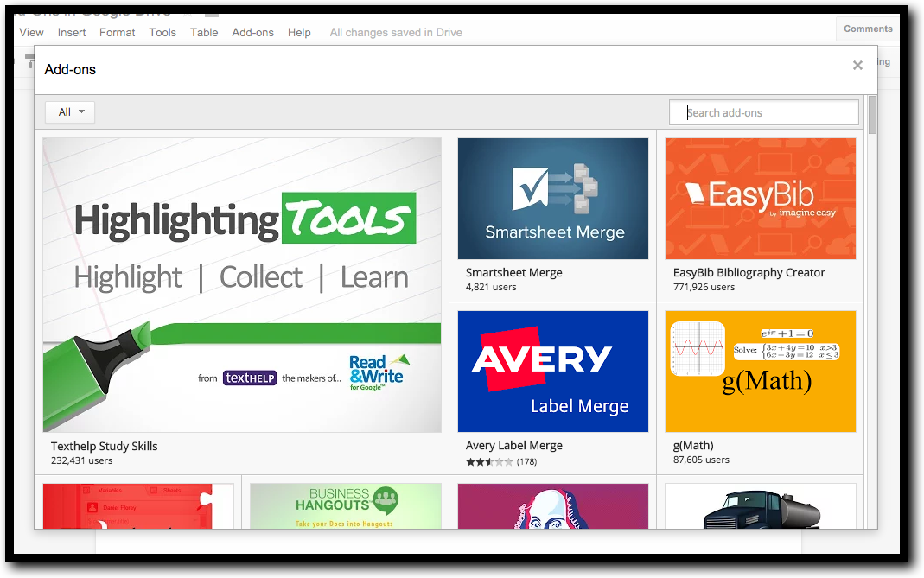Click the '232,431 users' text
Viewport: 924px width, 578px height.
(81, 460)
